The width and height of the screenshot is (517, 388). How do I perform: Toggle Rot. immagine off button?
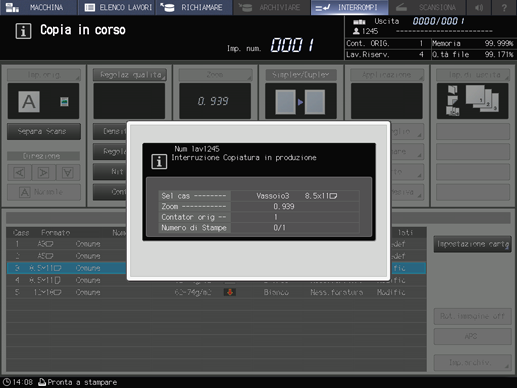tap(473, 316)
